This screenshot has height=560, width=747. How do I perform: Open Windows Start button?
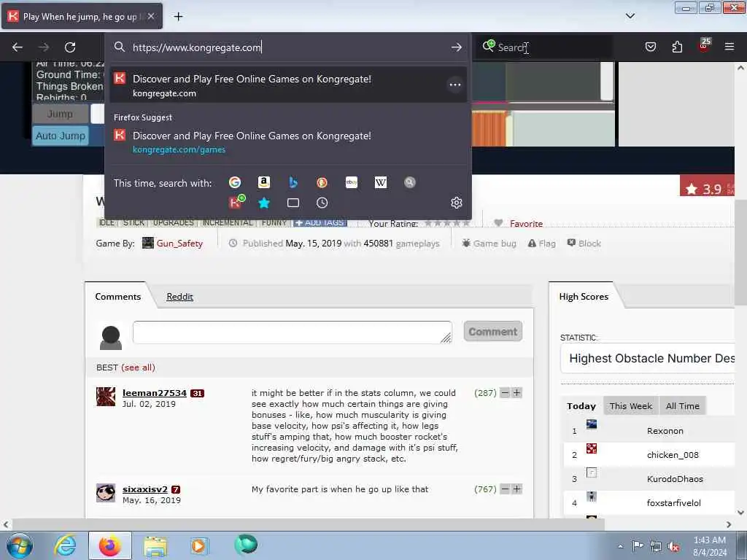point(20,545)
